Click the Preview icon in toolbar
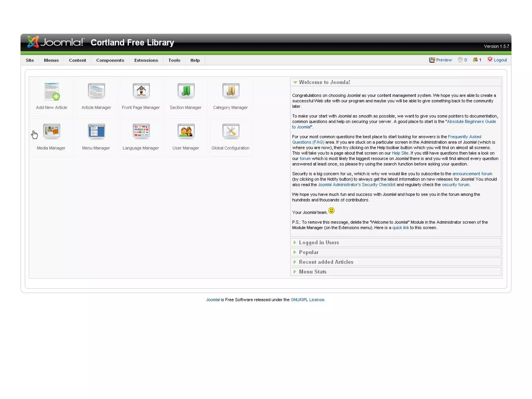 click(432, 60)
